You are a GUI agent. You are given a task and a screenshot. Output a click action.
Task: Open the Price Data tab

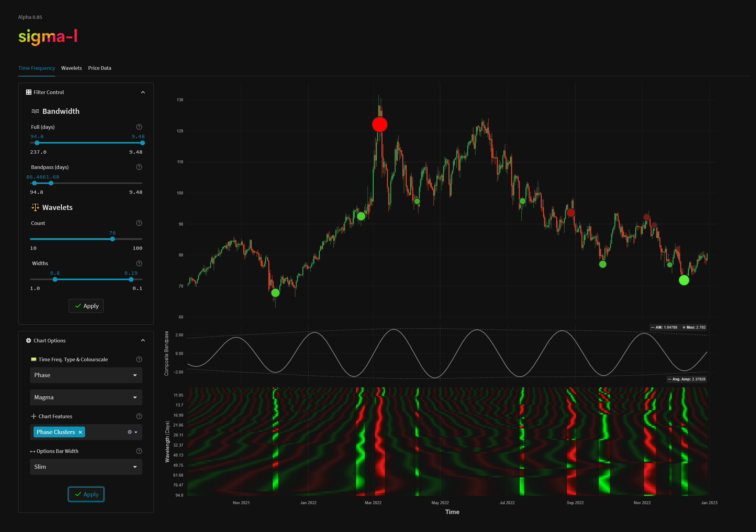[x=99, y=68]
